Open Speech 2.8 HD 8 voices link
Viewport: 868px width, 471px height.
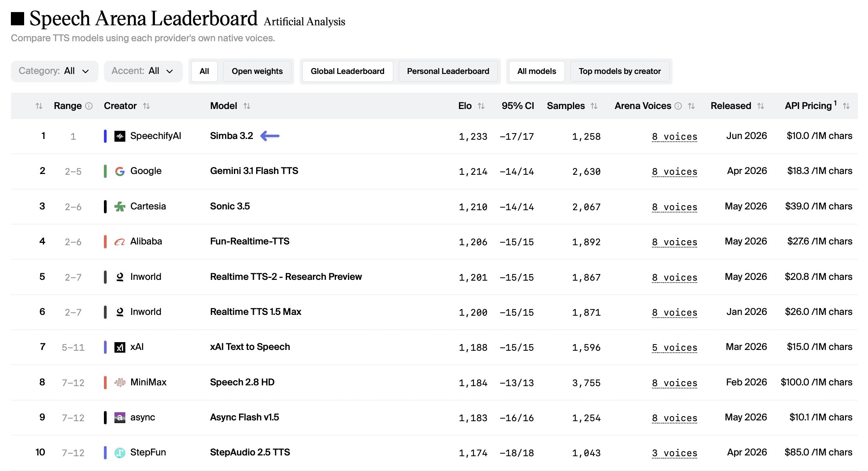(675, 383)
